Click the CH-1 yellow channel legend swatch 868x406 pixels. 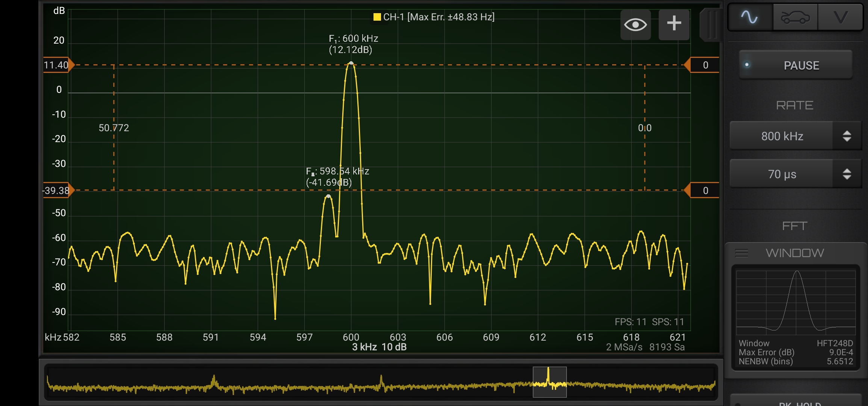pos(377,17)
